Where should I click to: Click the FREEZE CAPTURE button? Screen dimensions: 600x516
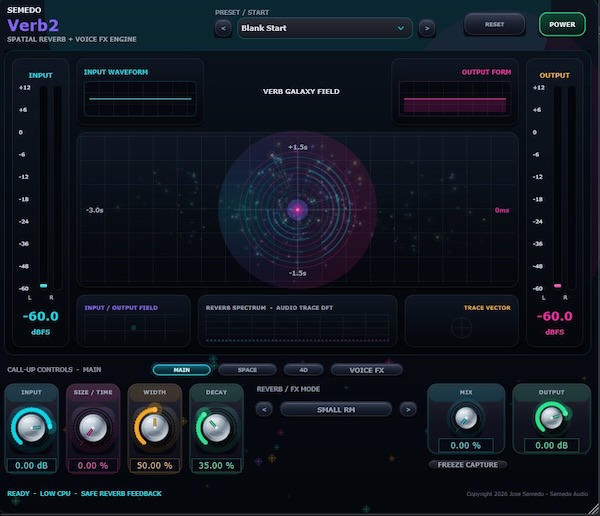[468, 465]
